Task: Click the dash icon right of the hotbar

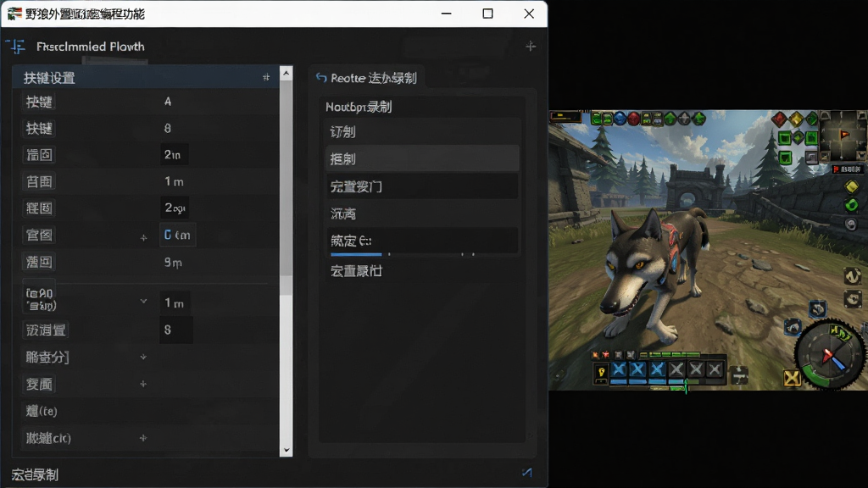Action: tap(739, 375)
